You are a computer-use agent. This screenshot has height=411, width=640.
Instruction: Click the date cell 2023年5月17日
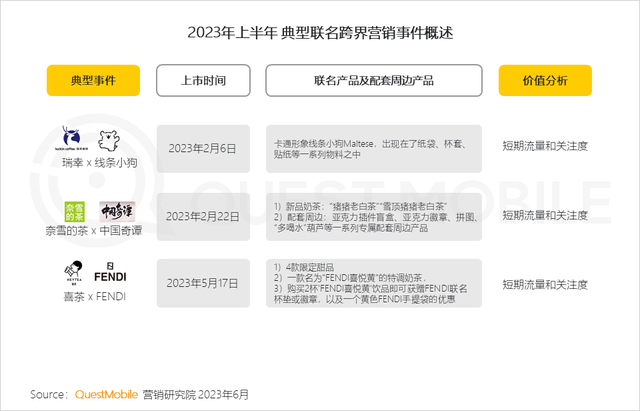(203, 283)
